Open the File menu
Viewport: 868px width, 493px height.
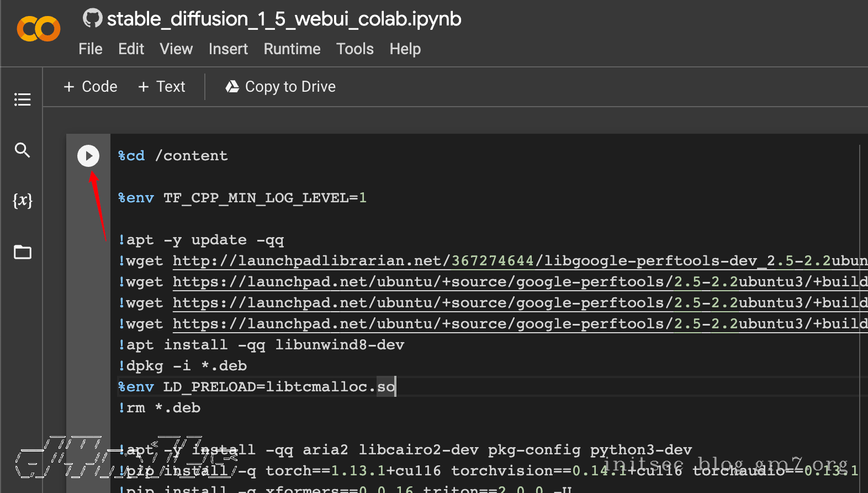tap(91, 49)
